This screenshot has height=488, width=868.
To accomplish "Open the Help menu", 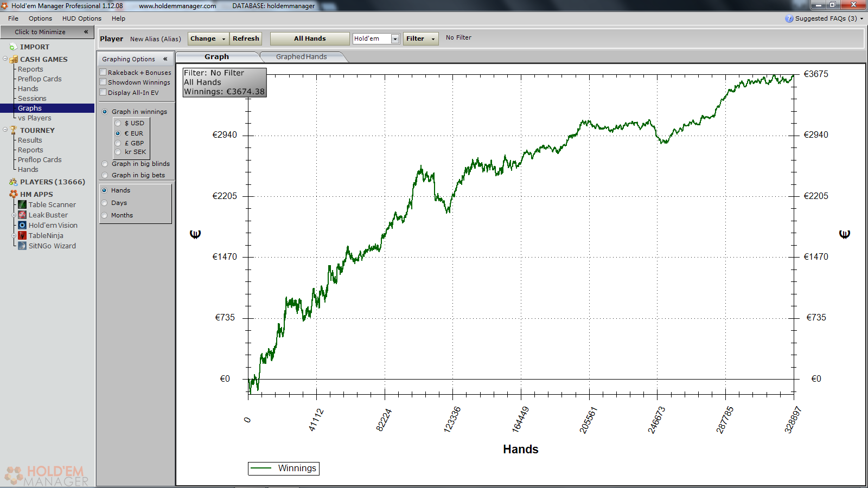I will point(118,18).
